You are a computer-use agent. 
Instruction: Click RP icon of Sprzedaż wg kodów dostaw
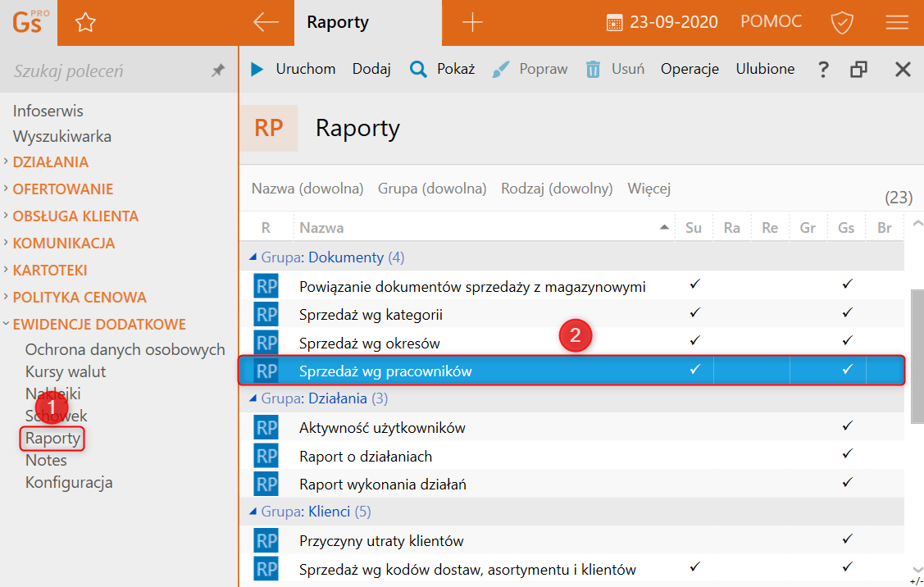pos(266,569)
